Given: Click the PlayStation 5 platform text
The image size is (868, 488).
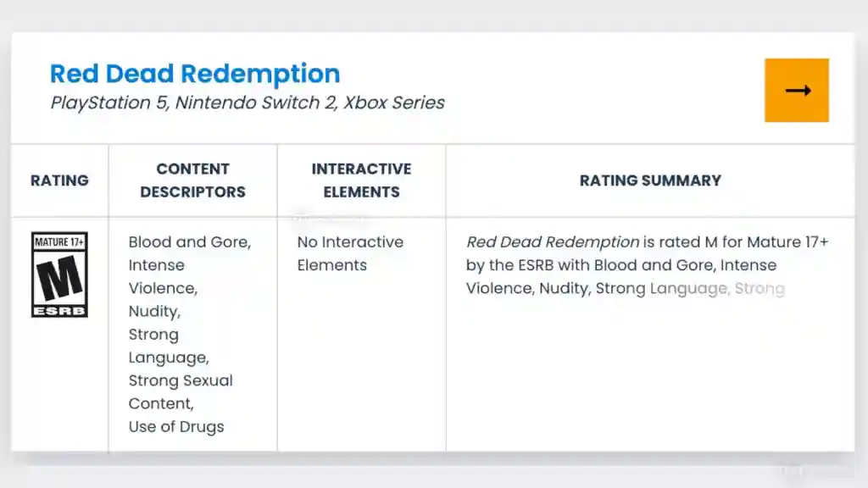Looking at the screenshot, I should [x=110, y=103].
